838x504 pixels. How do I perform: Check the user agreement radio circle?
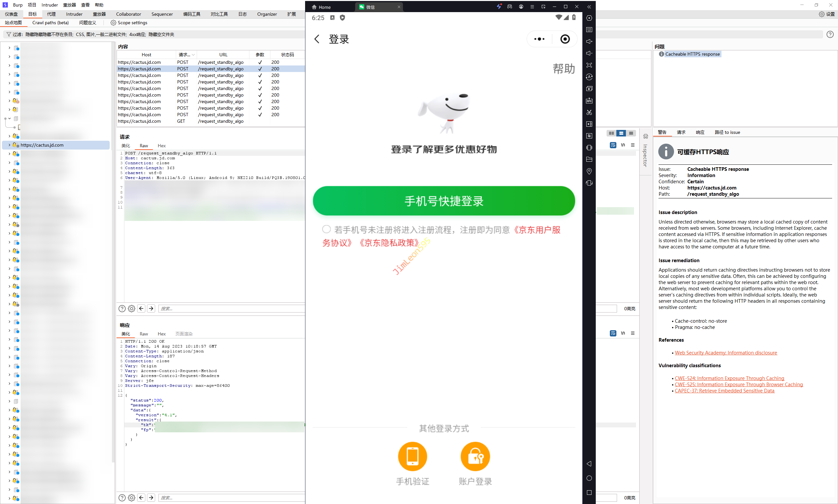click(326, 229)
